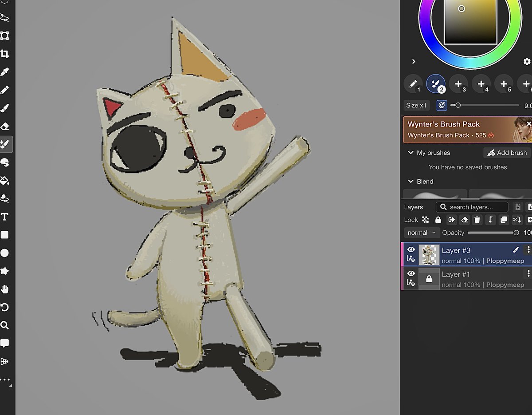532x415 pixels.
Task: Toggle per-user visibility icon on Layer #1
Action: point(411,283)
